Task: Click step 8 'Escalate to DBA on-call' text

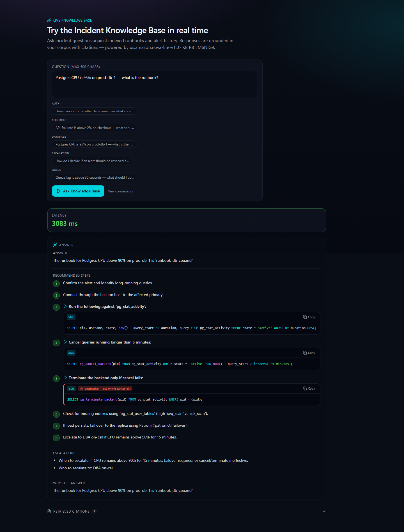Action: click(x=120, y=437)
